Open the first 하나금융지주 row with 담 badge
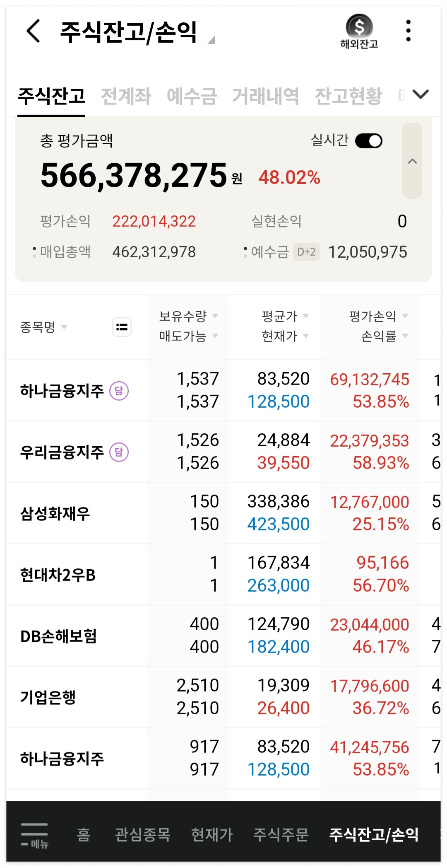This screenshot has width=447, height=868. coord(223,390)
